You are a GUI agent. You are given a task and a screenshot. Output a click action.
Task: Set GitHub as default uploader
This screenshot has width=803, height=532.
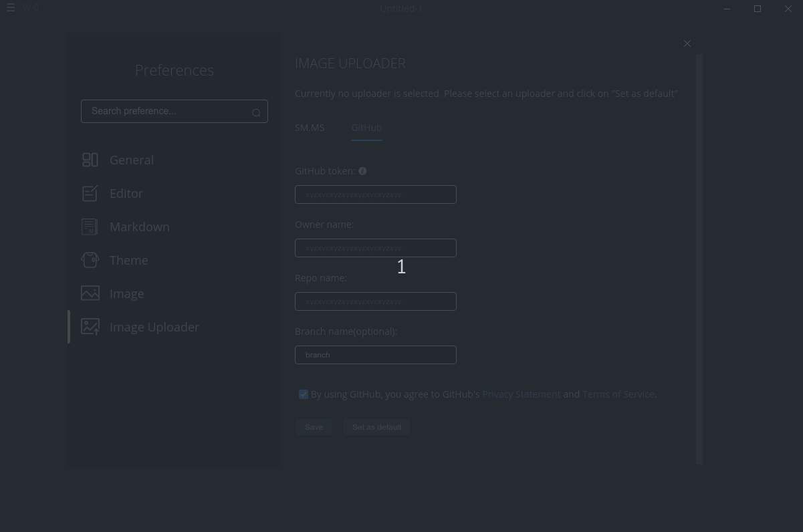pyautogui.click(x=376, y=426)
